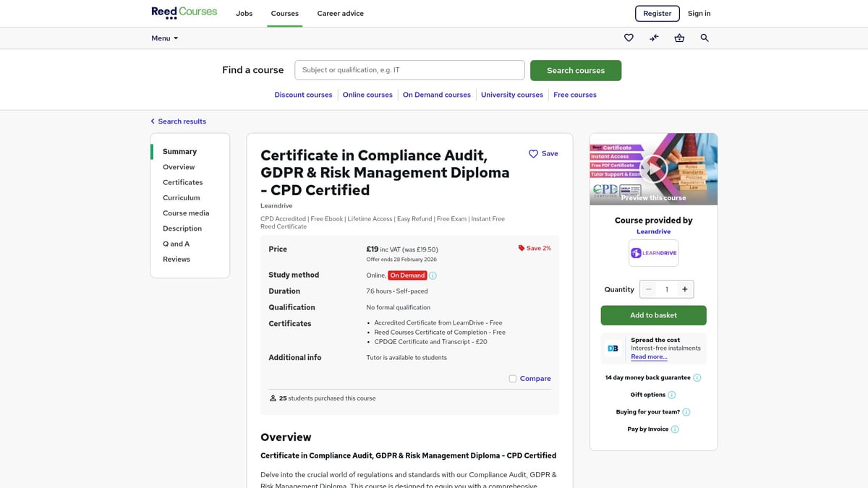Image resolution: width=868 pixels, height=488 pixels.
Task: Increase quantity with the plus stepper
Action: [x=685, y=289]
